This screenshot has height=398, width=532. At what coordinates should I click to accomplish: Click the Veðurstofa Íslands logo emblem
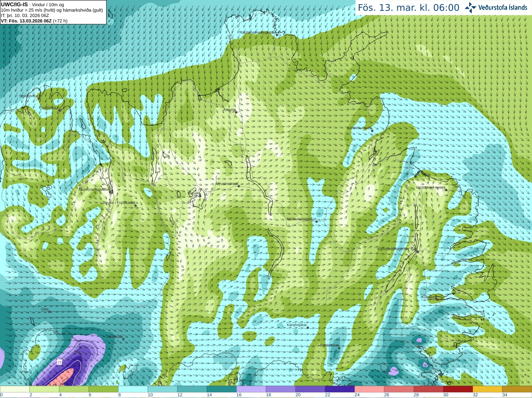tap(470, 7)
